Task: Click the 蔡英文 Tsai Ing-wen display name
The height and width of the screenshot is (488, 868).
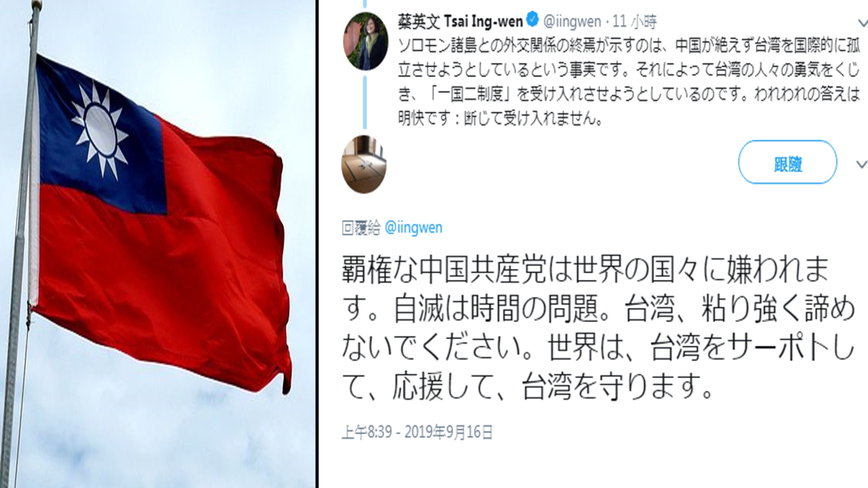Action: tap(460, 21)
